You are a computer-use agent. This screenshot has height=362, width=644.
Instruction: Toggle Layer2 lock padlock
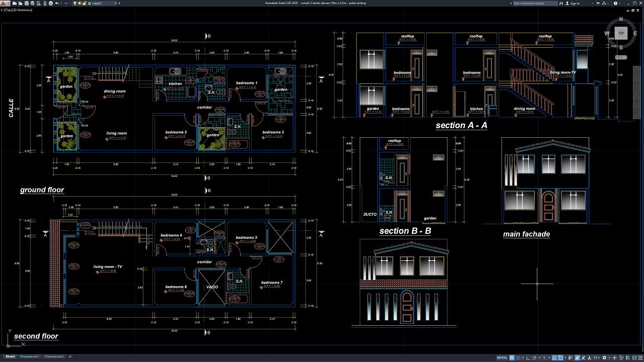pyautogui.click(x=84, y=3)
